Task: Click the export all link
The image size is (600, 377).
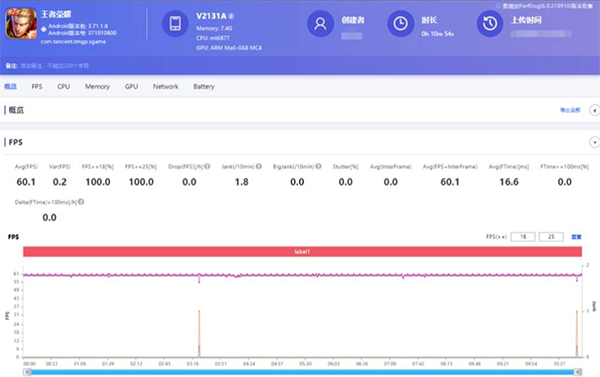Action: [570, 110]
